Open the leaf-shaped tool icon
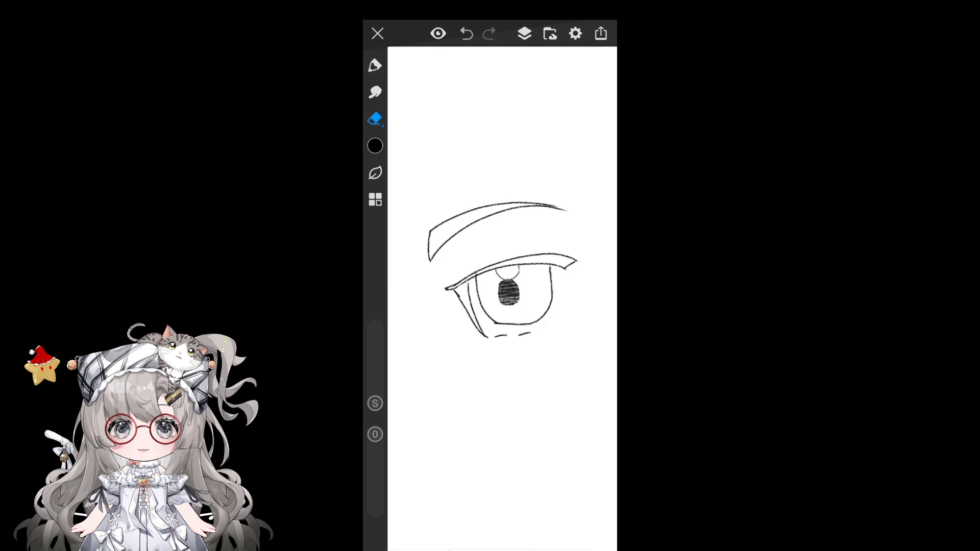The width and height of the screenshot is (980, 551). pos(375,173)
